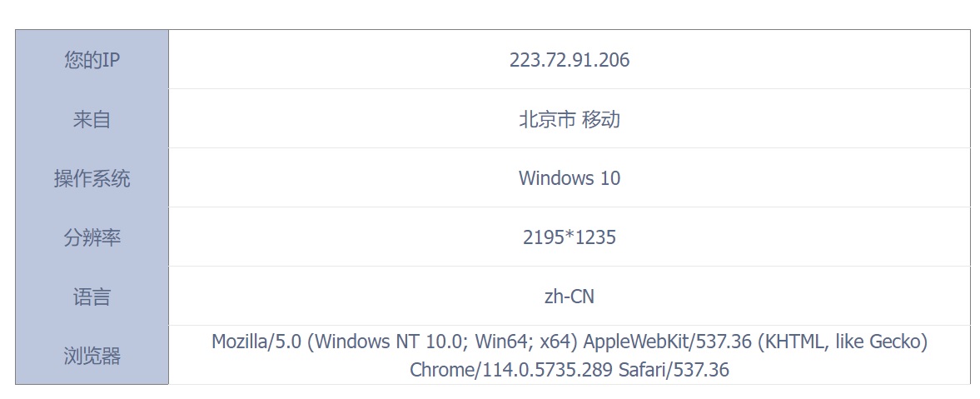This screenshot has height=399, width=980.
Task: Click the "您的IP" header cell
Action: point(92,60)
